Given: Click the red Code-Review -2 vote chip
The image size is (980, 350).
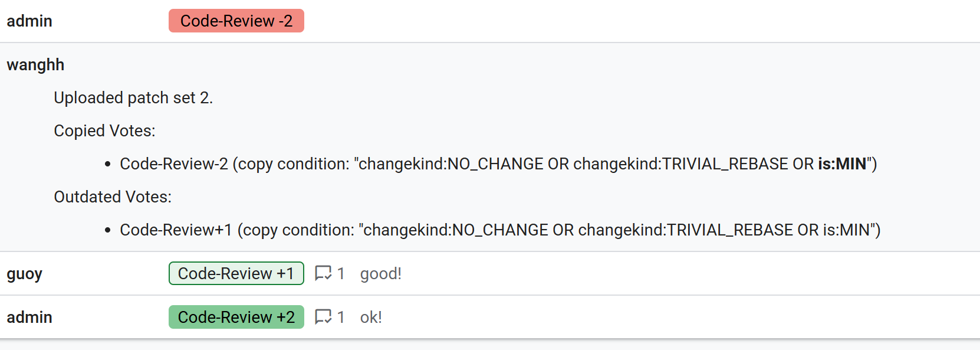Looking at the screenshot, I should point(236,21).
